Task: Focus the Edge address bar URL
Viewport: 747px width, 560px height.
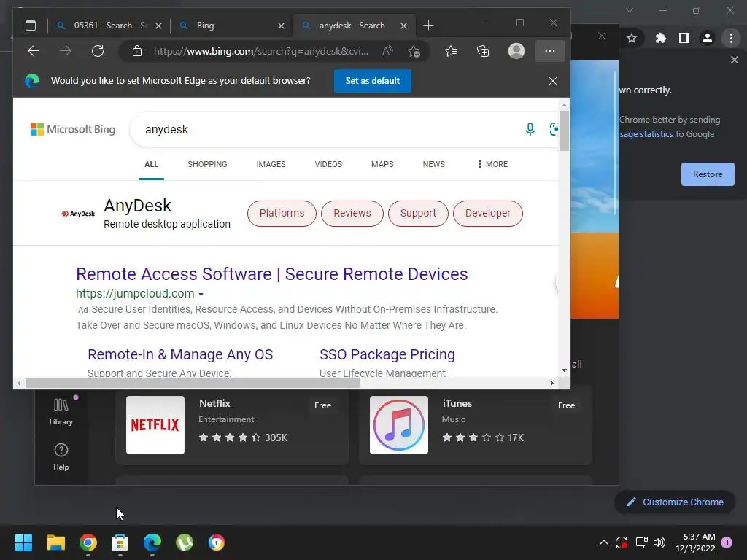Action: coord(260,51)
